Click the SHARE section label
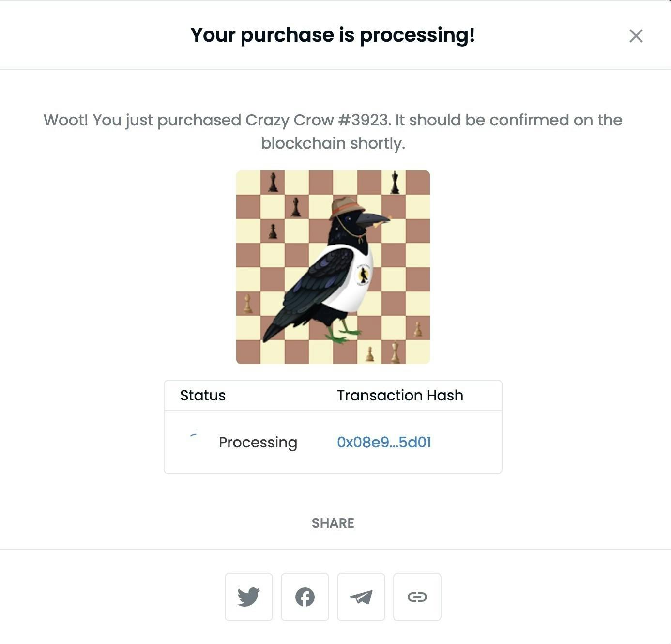The image size is (671, 644). click(x=333, y=523)
